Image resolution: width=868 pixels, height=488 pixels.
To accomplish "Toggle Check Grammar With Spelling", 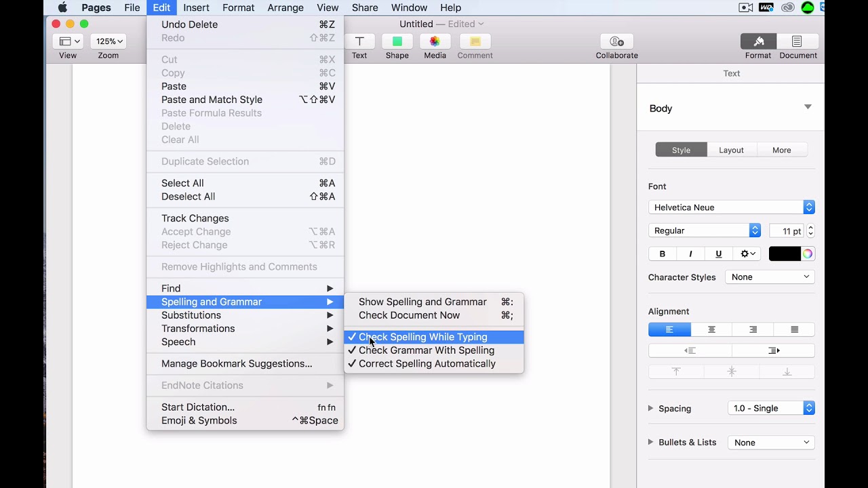I will pos(434,350).
